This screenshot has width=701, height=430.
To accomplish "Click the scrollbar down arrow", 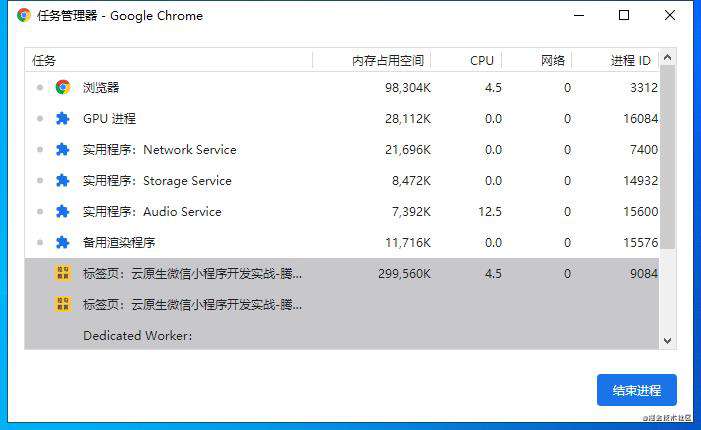I will (x=667, y=341).
